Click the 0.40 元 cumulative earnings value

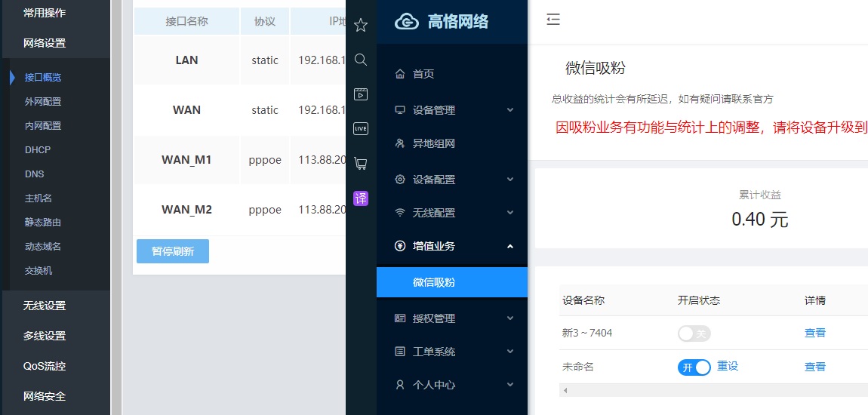(759, 220)
